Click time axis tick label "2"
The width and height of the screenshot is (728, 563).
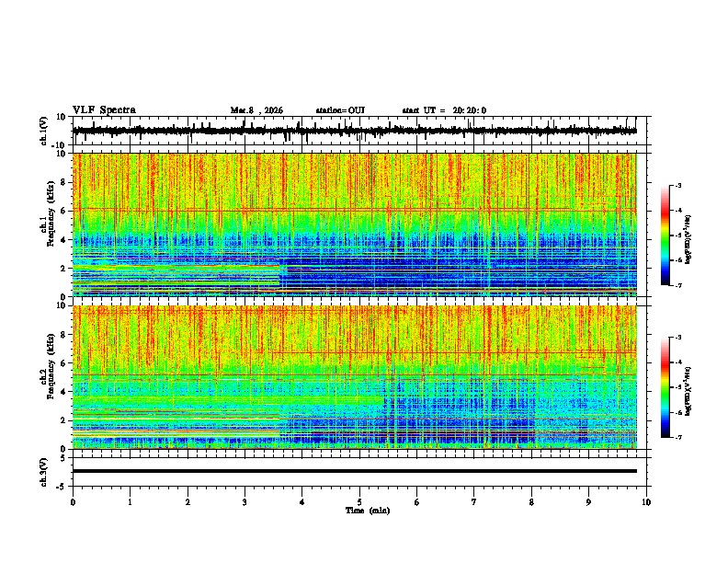point(188,502)
